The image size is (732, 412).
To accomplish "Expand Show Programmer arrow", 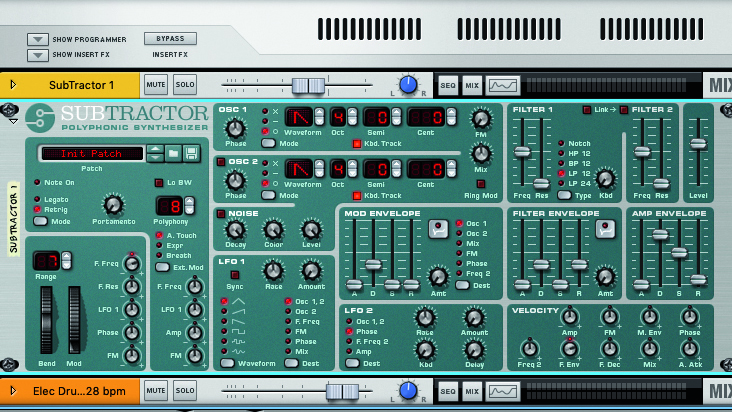I will pos(37,40).
